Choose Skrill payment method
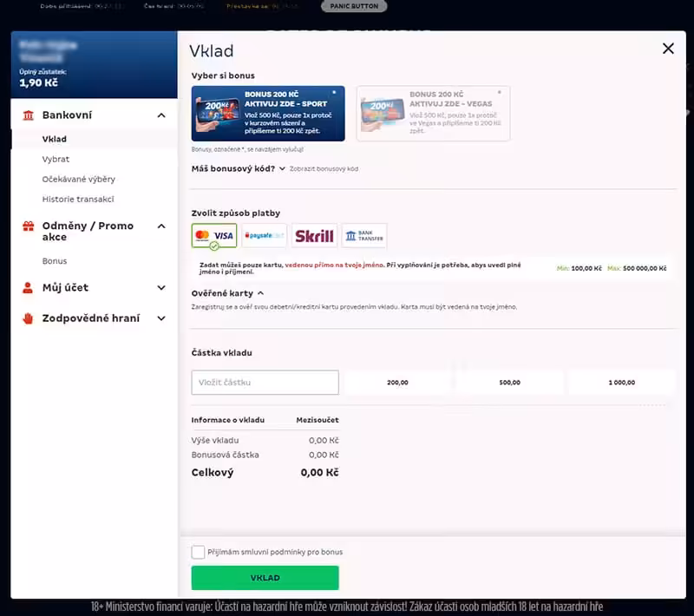 tap(314, 235)
